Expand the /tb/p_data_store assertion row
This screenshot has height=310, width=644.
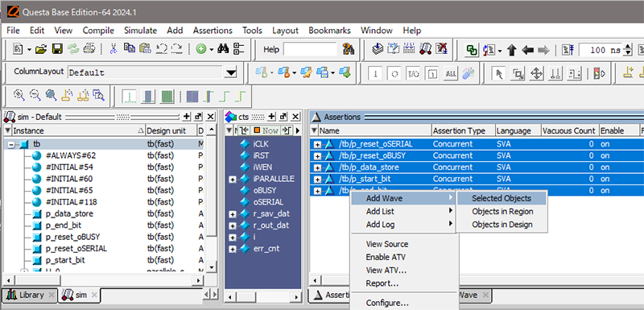[317, 167]
